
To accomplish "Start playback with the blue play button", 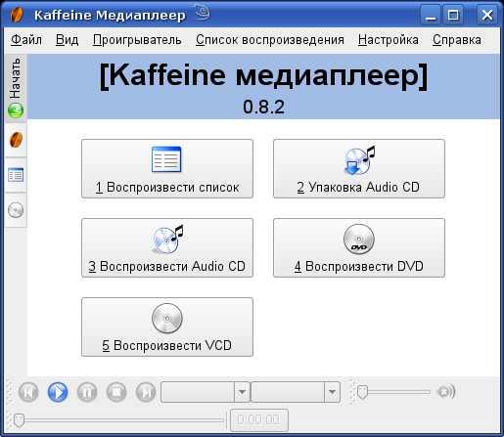I will click(58, 392).
